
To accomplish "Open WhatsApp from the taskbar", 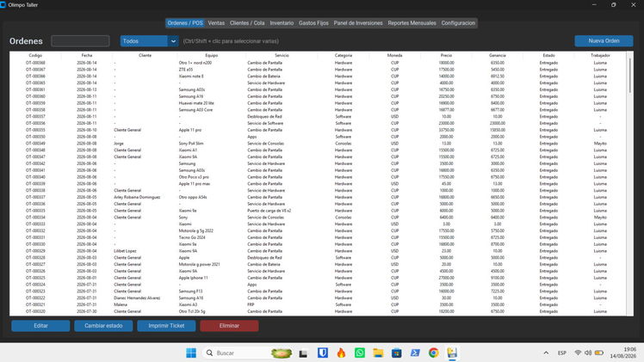I will pyautogui.click(x=359, y=353).
